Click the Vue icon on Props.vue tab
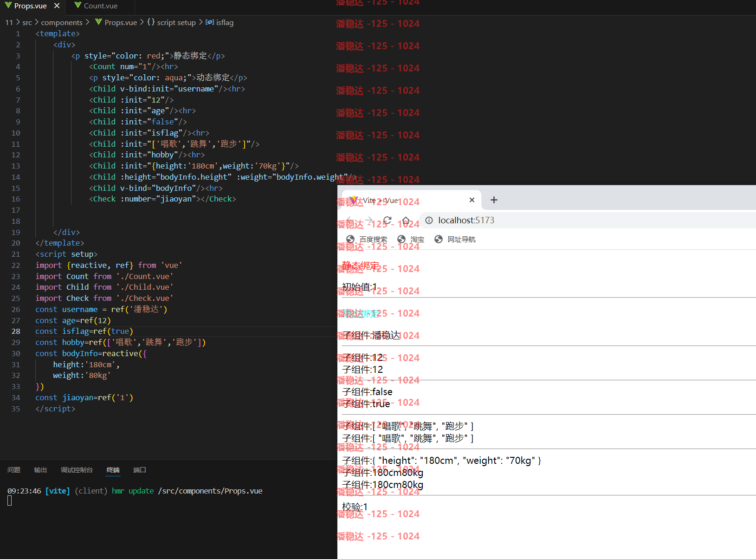 8,6
